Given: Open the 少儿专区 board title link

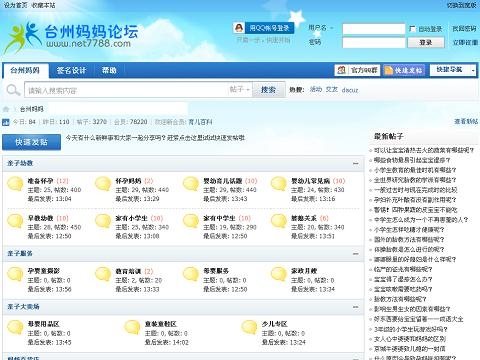Looking at the screenshot, I should (274, 324).
